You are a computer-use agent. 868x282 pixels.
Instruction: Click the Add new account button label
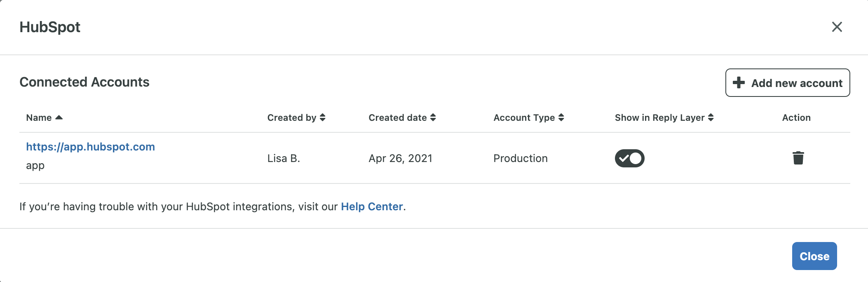coord(796,83)
